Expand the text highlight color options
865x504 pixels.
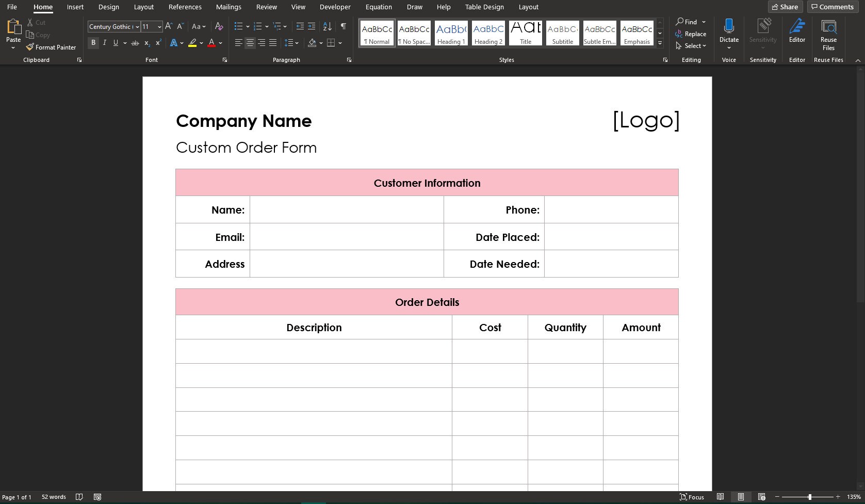[x=202, y=43]
